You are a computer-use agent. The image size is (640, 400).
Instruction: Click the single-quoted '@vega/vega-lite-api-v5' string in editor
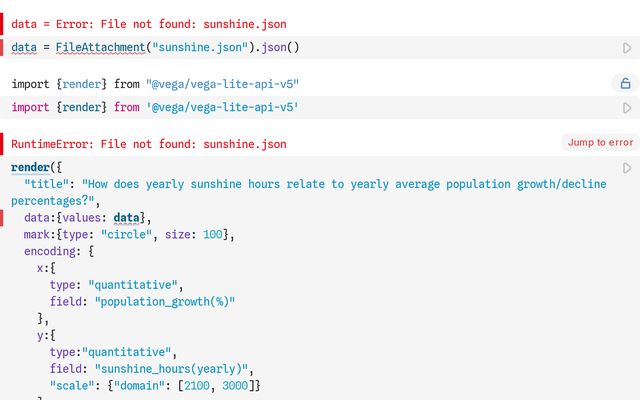tap(222, 107)
